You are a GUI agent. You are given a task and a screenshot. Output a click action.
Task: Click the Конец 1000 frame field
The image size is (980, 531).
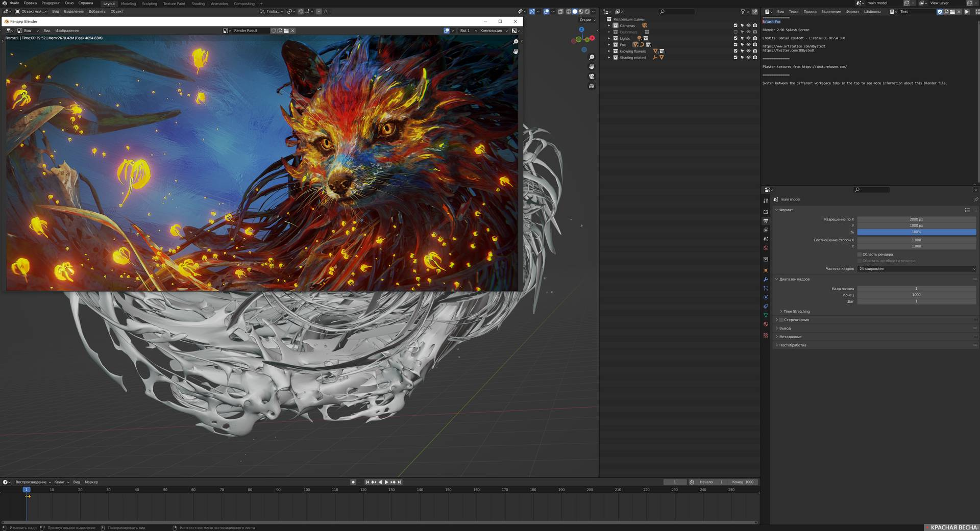point(917,295)
